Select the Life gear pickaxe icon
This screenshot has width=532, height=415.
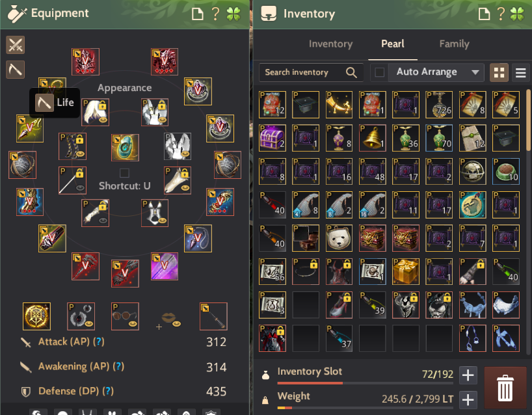pos(15,70)
